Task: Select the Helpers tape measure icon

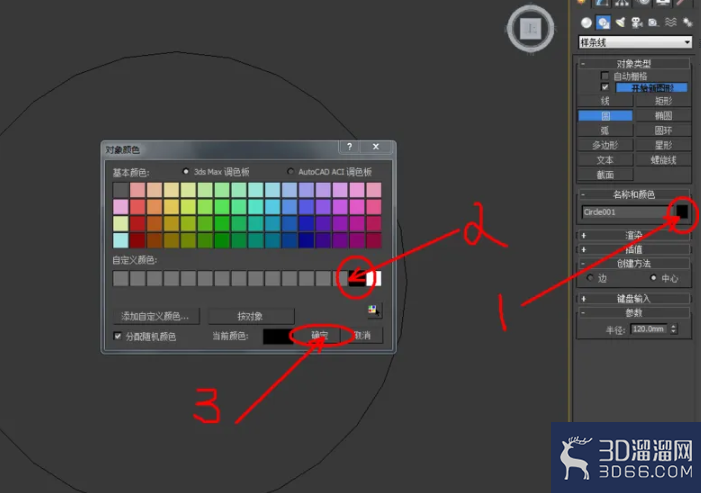Action: coord(653,22)
